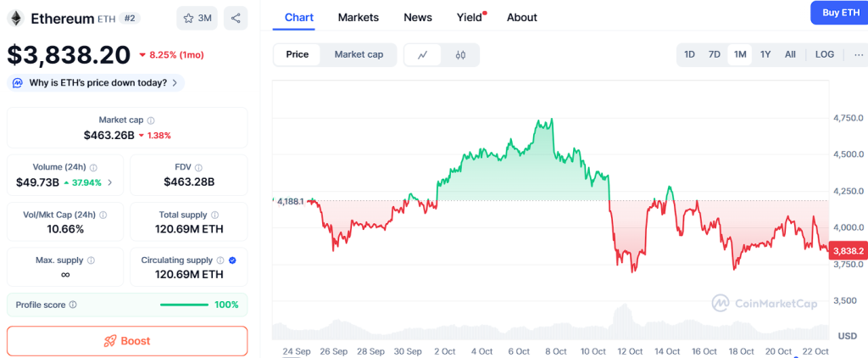Switch to line chart icon
868x358 pixels.
(x=423, y=55)
